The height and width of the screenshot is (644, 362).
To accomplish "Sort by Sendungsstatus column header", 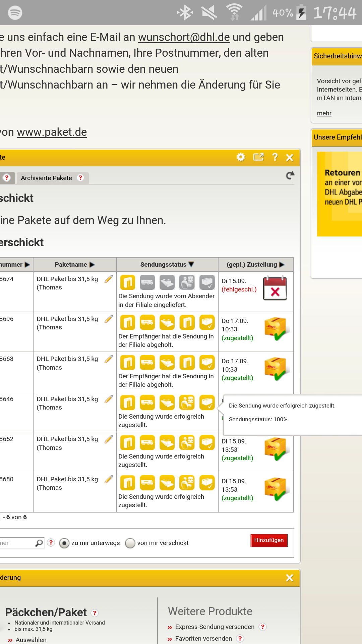I will click(x=167, y=265).
